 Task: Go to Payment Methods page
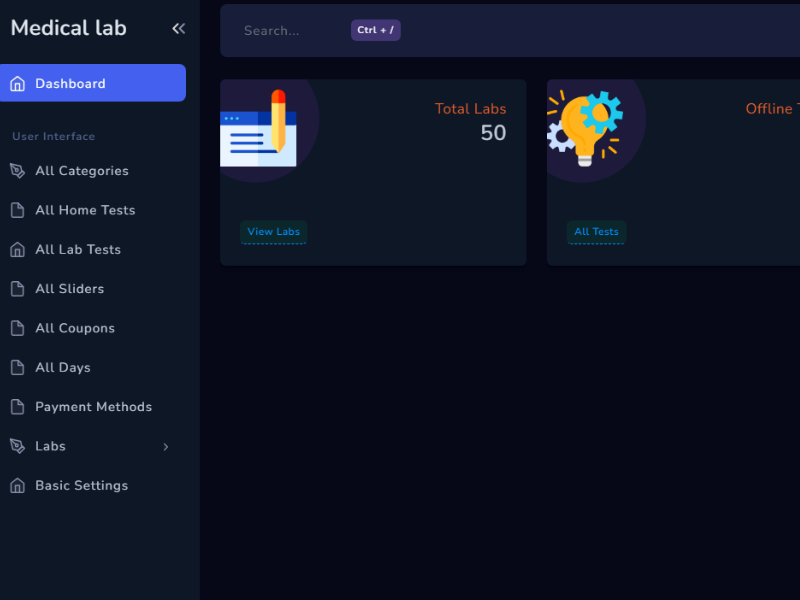[x=93, y=407]
